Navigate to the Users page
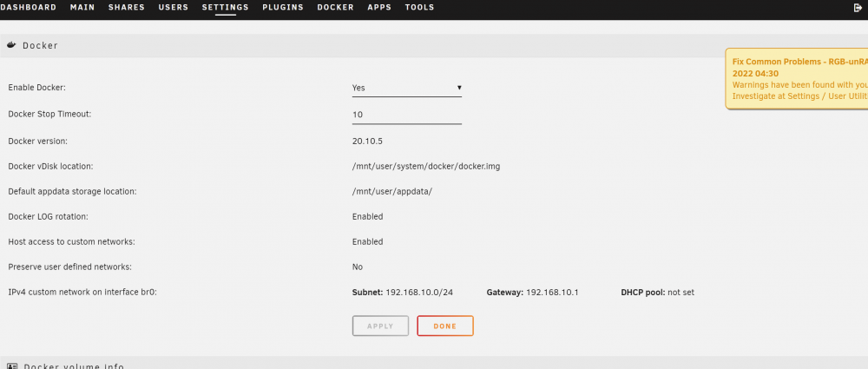The width and height of the screenshot is (868, 369). tap(174, 7)
